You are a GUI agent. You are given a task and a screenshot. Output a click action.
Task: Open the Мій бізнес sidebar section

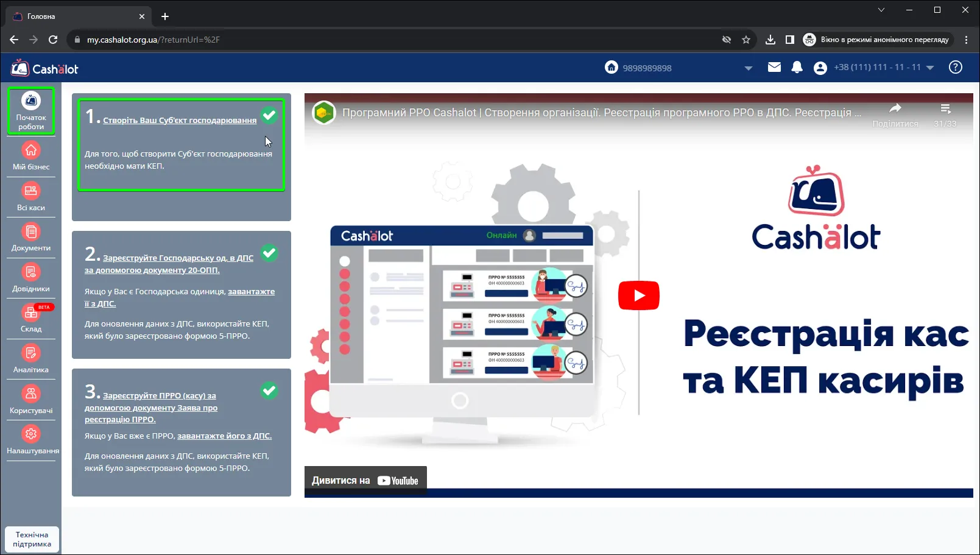[31, 156]
